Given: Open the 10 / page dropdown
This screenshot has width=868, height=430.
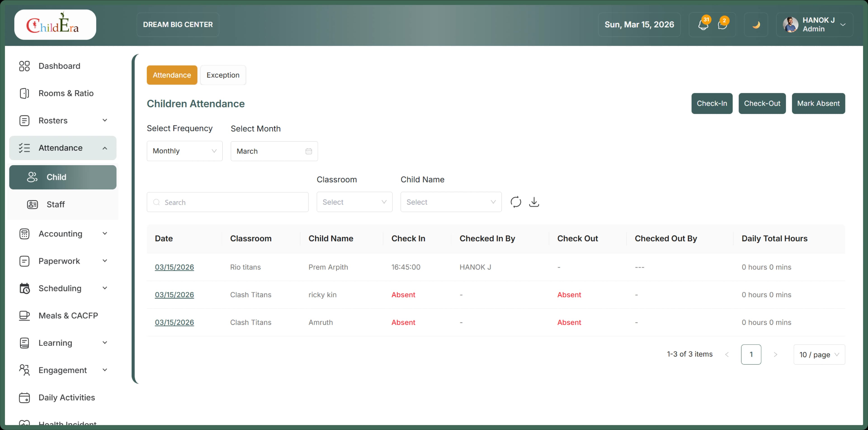Looking at the screenshot, I should pyautogui.click(x=819, y=354).
